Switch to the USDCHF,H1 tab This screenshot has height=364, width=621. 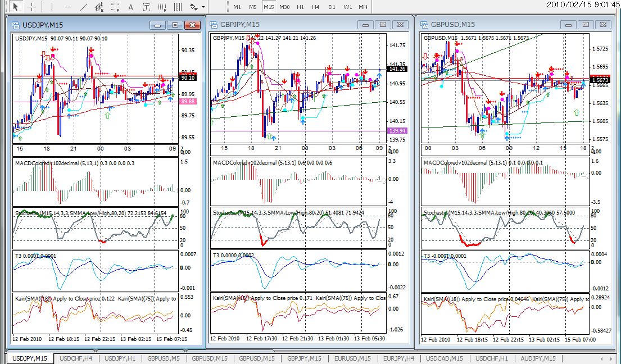492,358
